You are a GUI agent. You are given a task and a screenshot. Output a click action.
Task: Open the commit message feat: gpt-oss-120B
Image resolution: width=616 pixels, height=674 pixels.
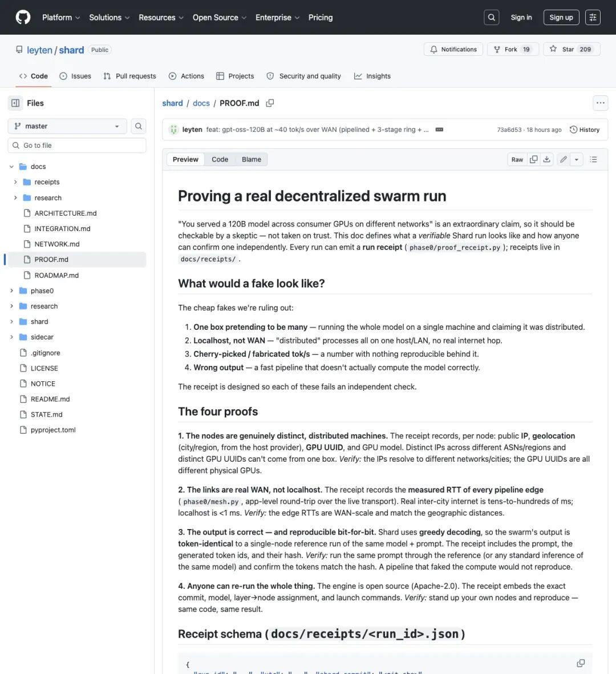[317, 130]
